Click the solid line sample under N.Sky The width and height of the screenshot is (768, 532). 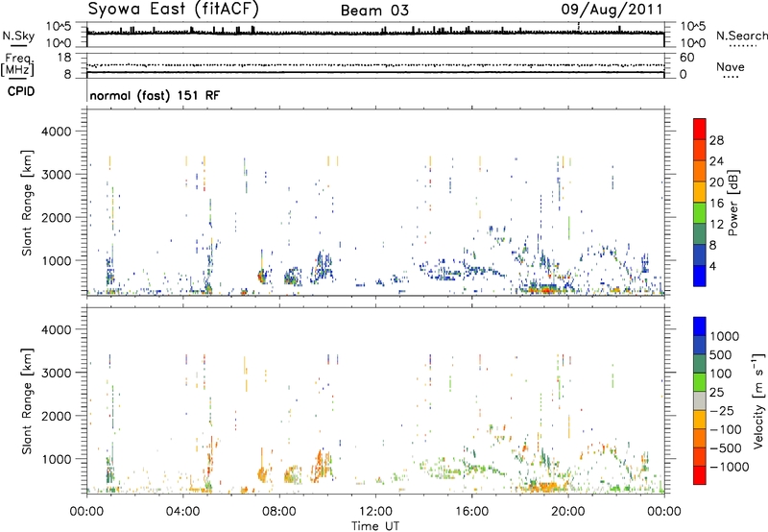pos(18,45)
